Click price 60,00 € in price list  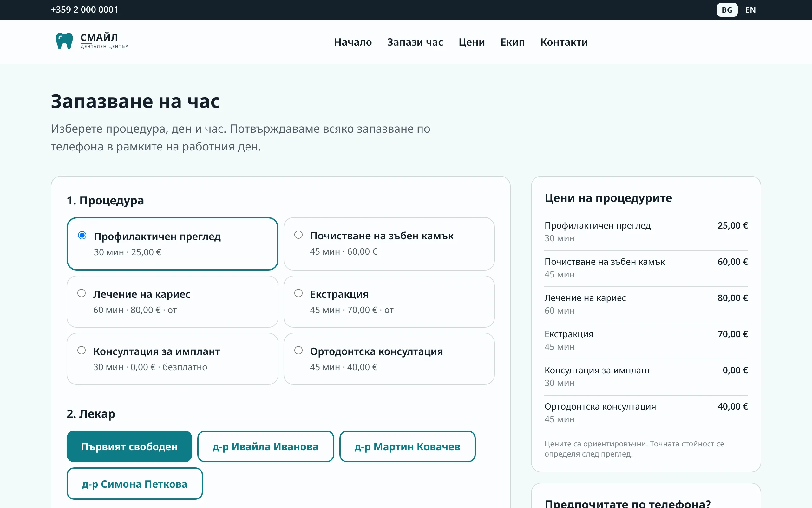pos(732,262)
